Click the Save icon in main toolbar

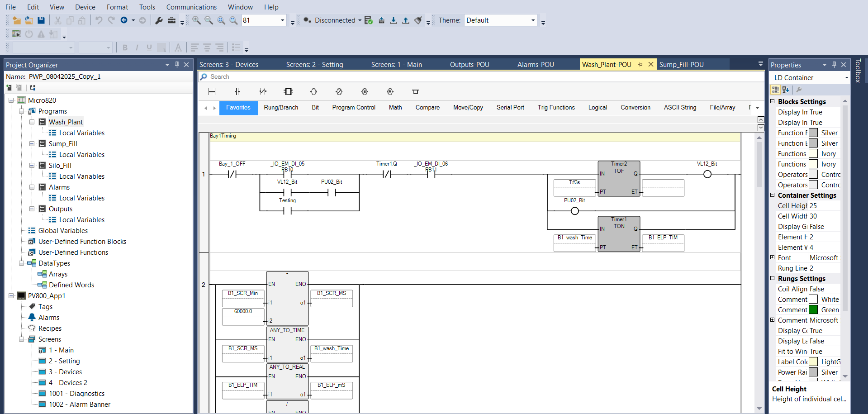41,20
